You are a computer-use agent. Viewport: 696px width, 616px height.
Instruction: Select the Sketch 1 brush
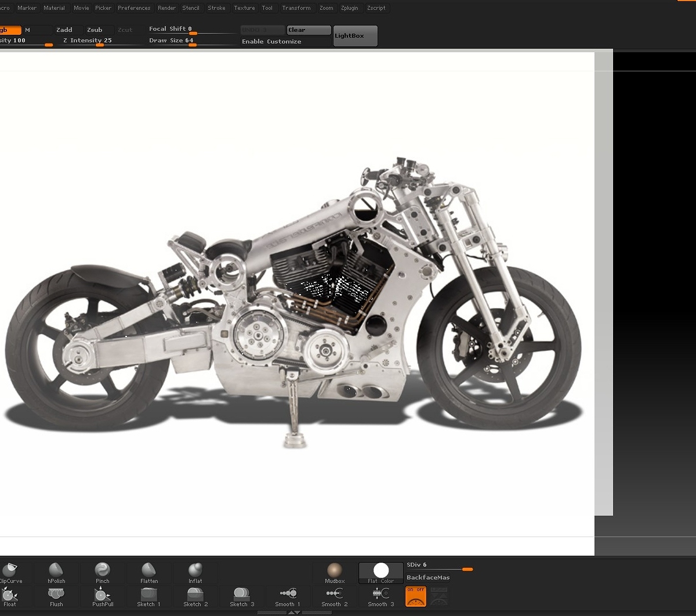[149, 596]
